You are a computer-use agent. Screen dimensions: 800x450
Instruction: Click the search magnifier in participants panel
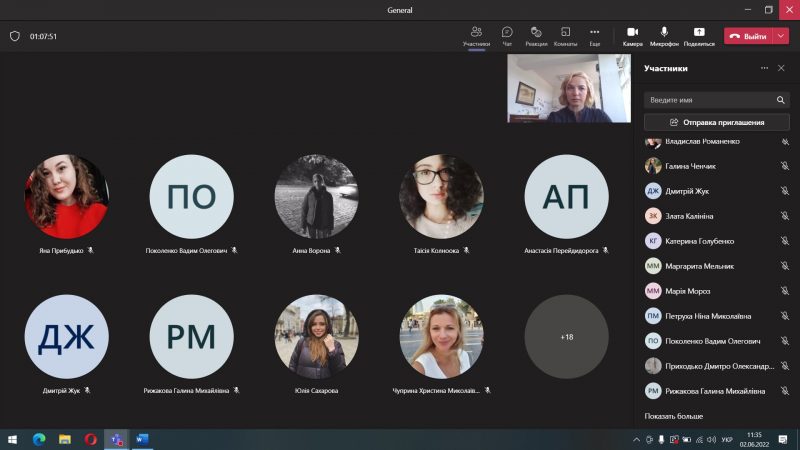click(x=780, y=100)
